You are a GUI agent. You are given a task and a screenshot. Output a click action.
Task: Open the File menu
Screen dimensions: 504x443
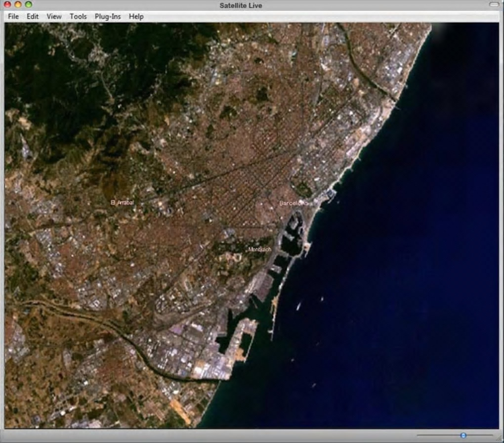[13, 16]
